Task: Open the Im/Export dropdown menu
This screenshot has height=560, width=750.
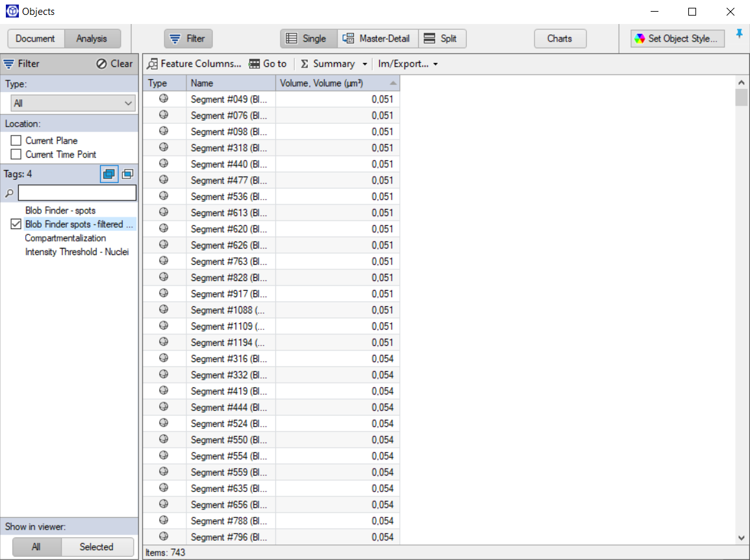Action: tap(408, 64)
